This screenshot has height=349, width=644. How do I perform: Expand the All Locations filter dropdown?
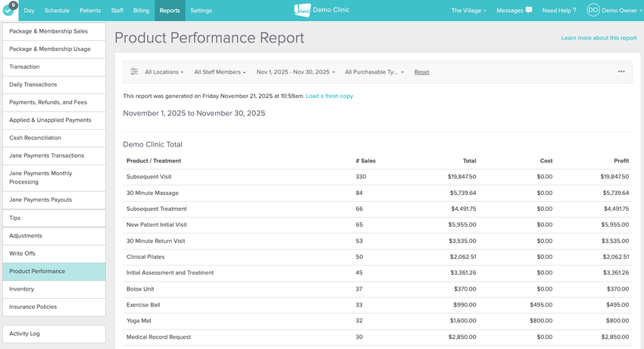click(x=164, y=72)
